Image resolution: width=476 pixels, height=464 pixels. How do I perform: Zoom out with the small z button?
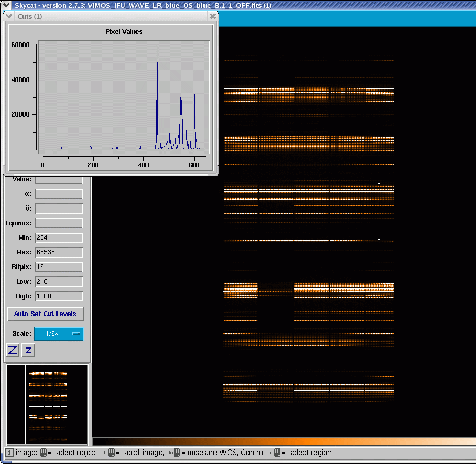point(29,350)
